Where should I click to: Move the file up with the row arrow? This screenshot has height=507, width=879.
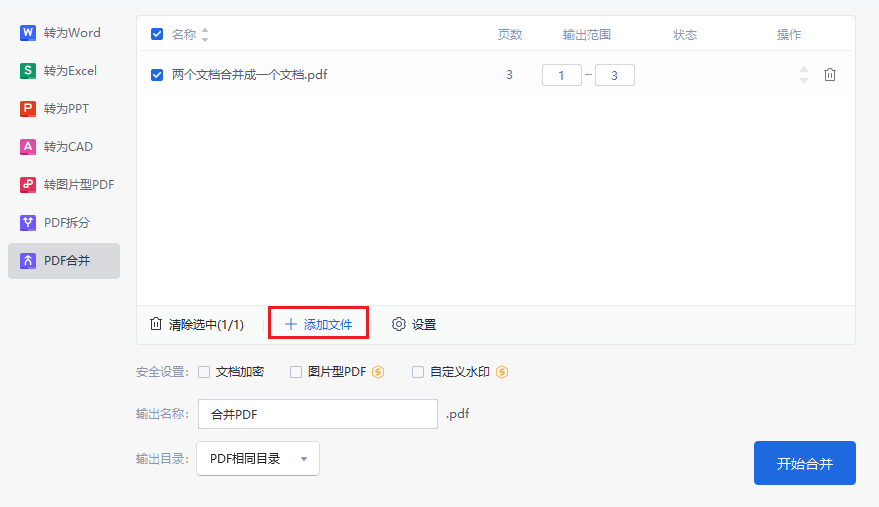coord(804,70)
